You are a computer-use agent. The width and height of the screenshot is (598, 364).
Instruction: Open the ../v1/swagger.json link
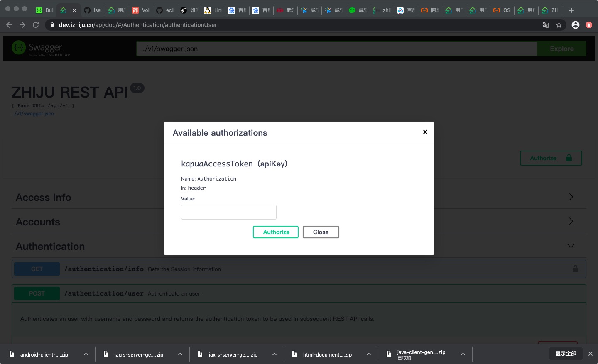point(33,114)
